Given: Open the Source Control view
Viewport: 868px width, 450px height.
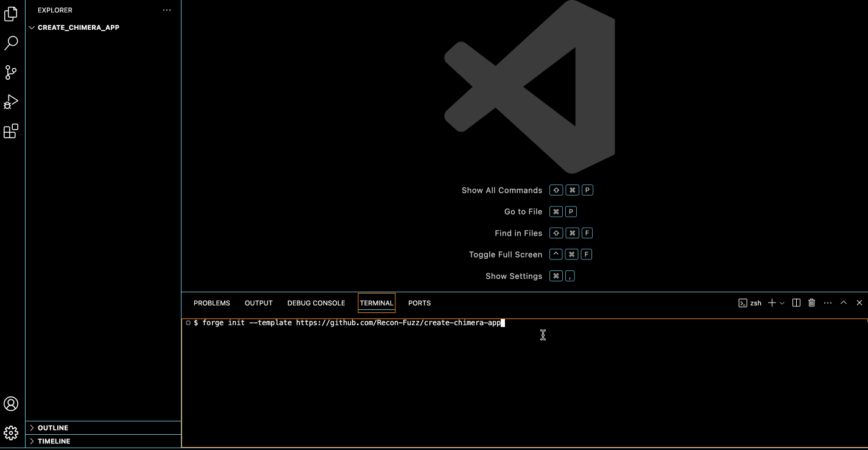Looking at the screenshot, I should click(11, 72).
